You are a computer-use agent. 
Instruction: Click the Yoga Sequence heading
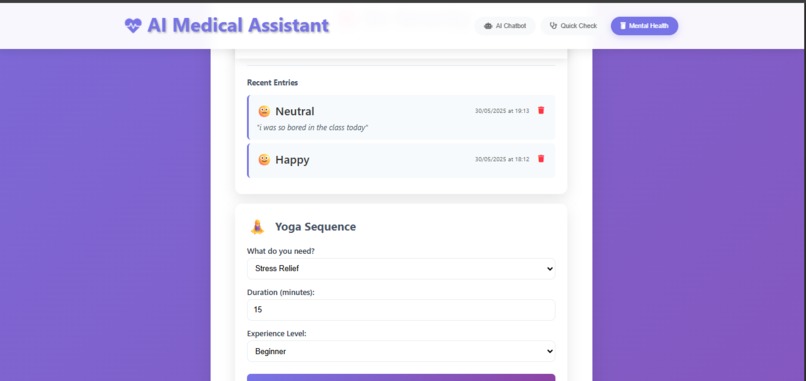click(x=315, y=227)
